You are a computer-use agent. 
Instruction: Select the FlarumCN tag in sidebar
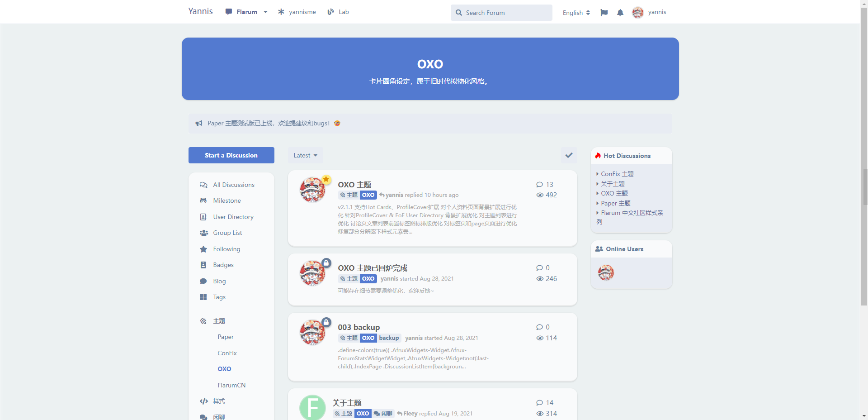point(231,385)
